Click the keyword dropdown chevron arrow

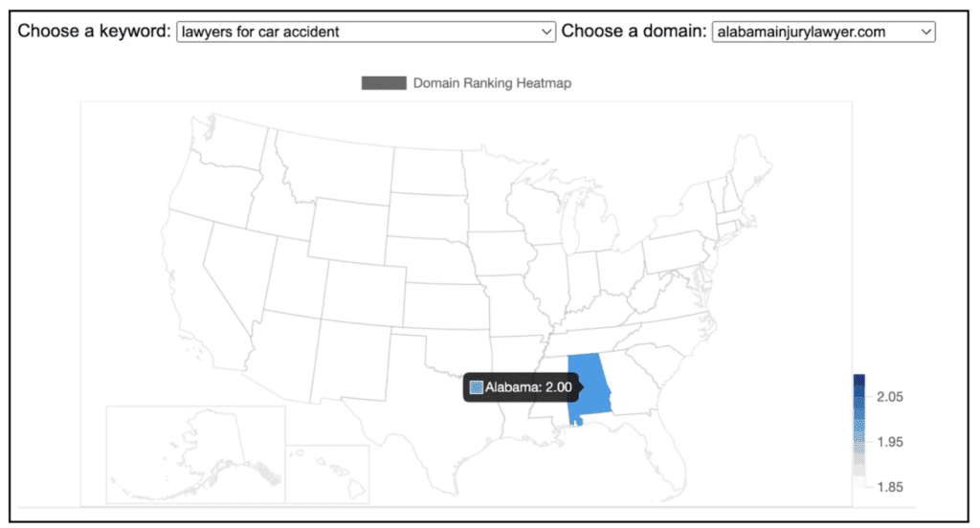(546, 32)
